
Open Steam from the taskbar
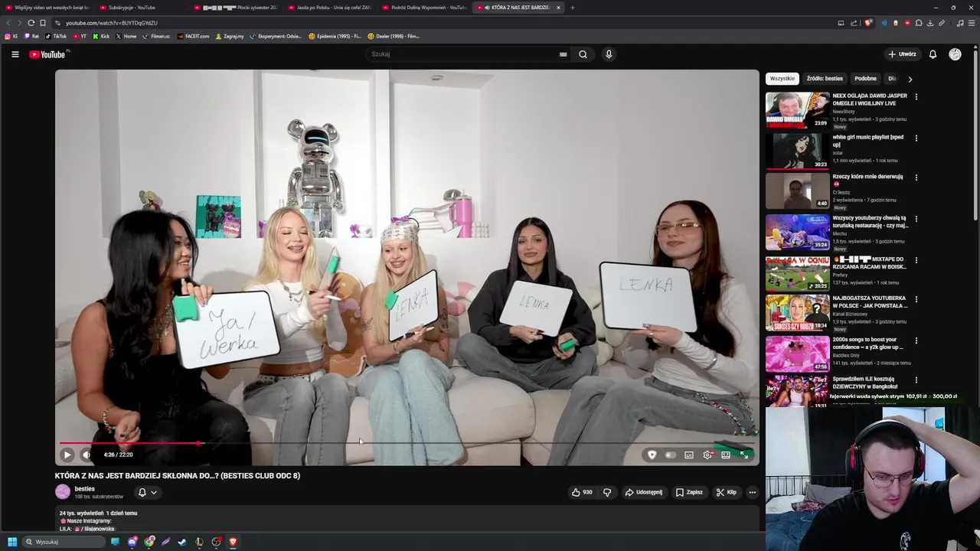[182, 542]
